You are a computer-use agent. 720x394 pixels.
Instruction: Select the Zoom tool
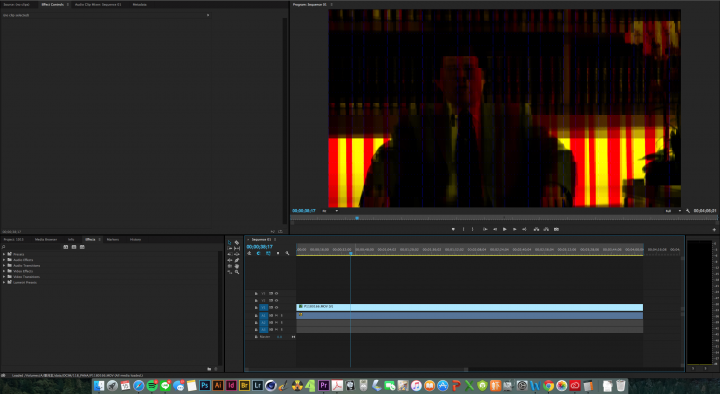coord(237,272)
